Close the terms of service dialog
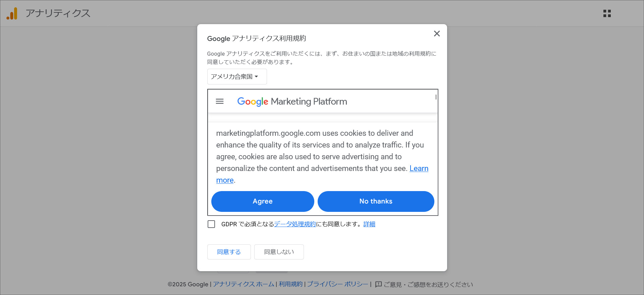Image resolution: width=644 pixels, height=295 pixels. [437, 34]
